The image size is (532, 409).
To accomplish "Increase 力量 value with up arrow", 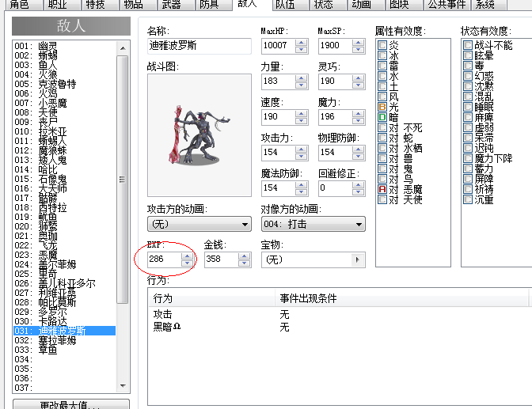I will pyautogui.click(x=302, y=78).
